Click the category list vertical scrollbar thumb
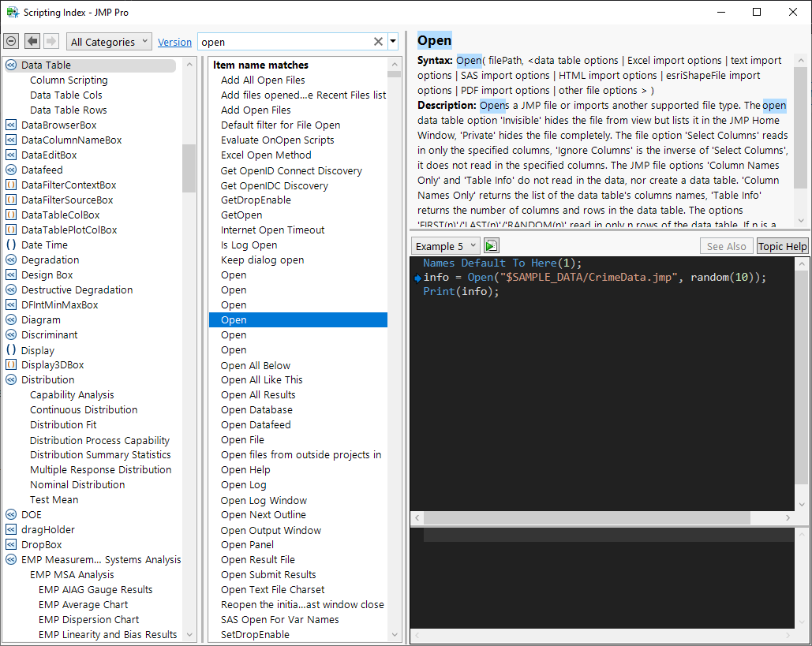The image size is (812, 646). 189,168
